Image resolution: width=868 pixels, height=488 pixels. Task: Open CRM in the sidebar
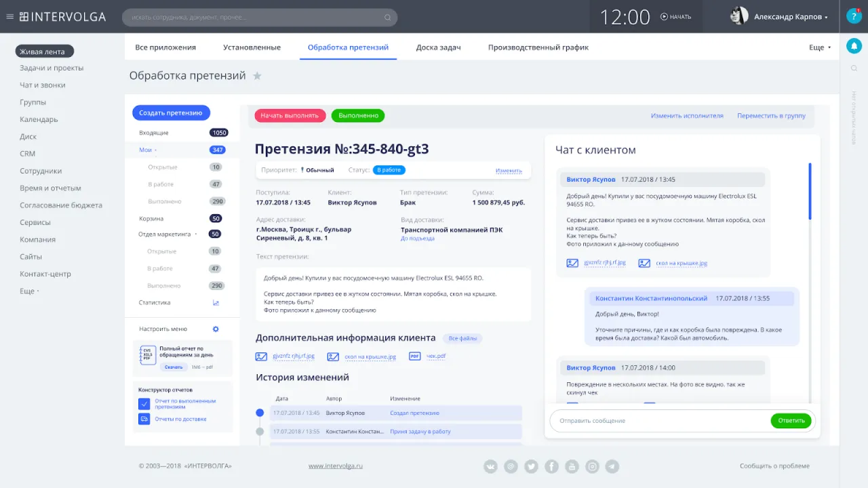pyautogui.click(x=27, y=154)
